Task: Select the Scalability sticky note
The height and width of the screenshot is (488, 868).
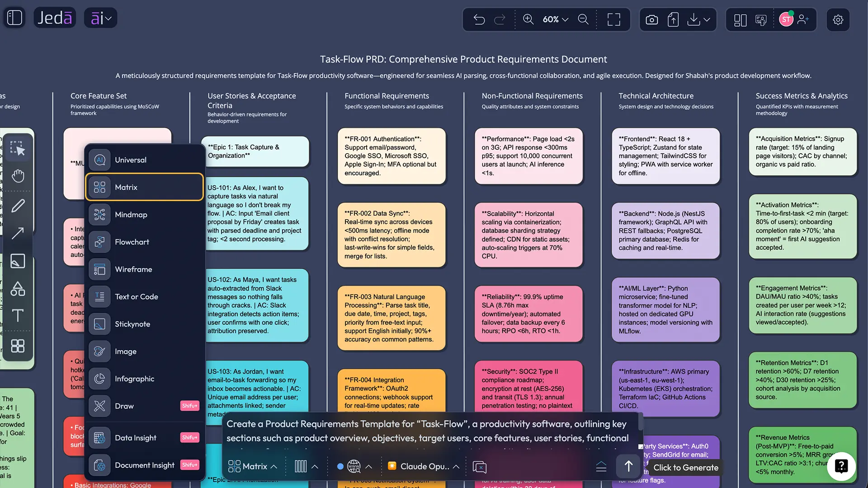Action: pyautogui.click(x=528, y=235)
